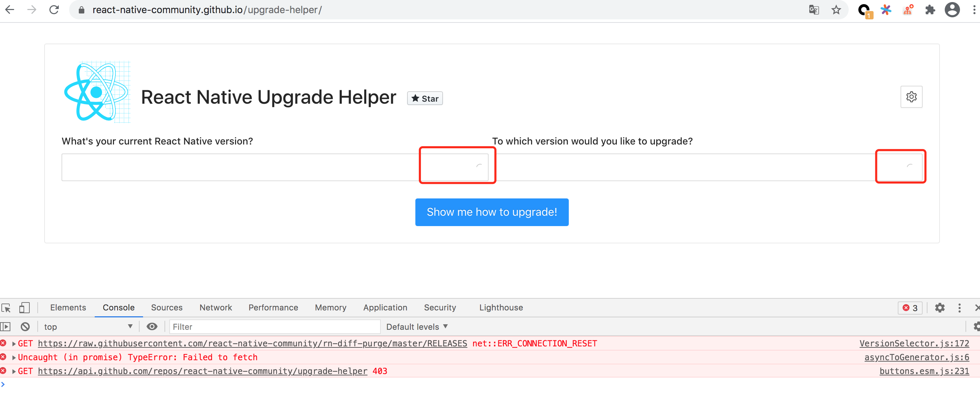Click 'Show me how to upgrade!' button
The width and height of the screenshot is (980, 410).
(x=491, y=212)
